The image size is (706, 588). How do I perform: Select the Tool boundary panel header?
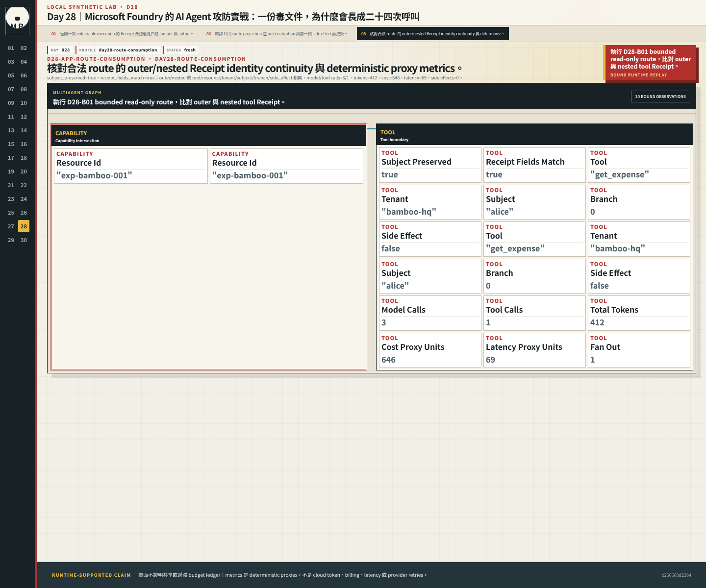[x=534, y=135]
